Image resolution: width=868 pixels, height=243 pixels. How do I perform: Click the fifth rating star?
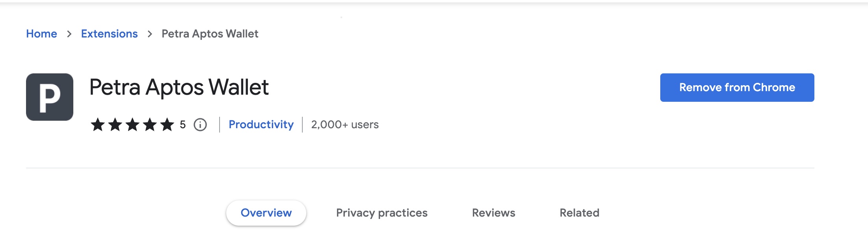tap(167, 125)
